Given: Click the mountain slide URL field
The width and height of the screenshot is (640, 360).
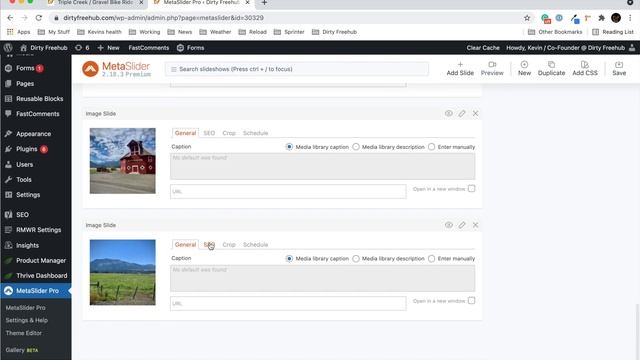Looking at the screenshot, I should click(288, 303).
